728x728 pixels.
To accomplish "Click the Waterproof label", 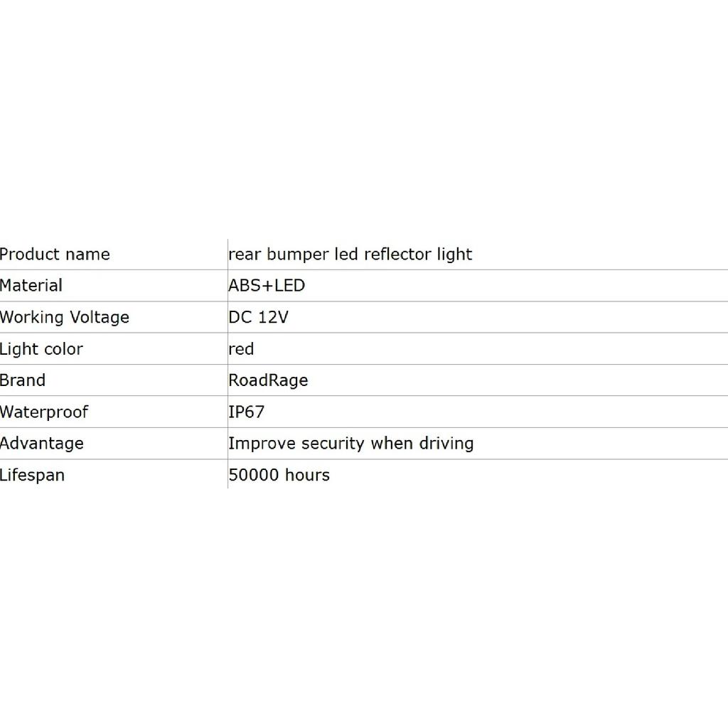I will [44, 412].
